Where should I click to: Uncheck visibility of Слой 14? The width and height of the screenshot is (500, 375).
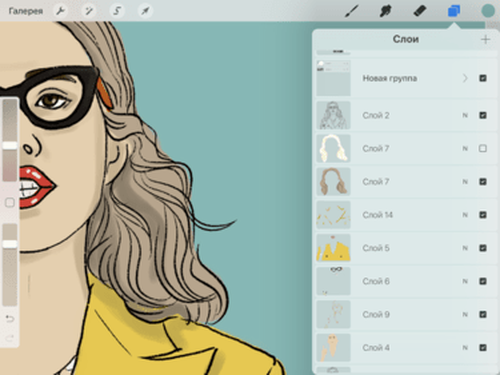[x=483, y=215]
